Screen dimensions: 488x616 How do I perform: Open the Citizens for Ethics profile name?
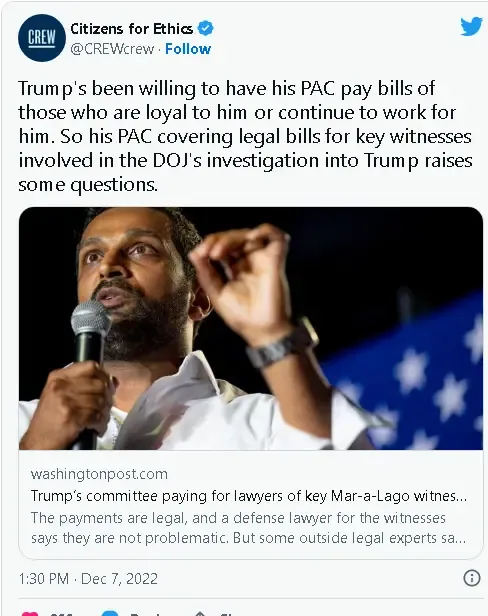(132, 28)
